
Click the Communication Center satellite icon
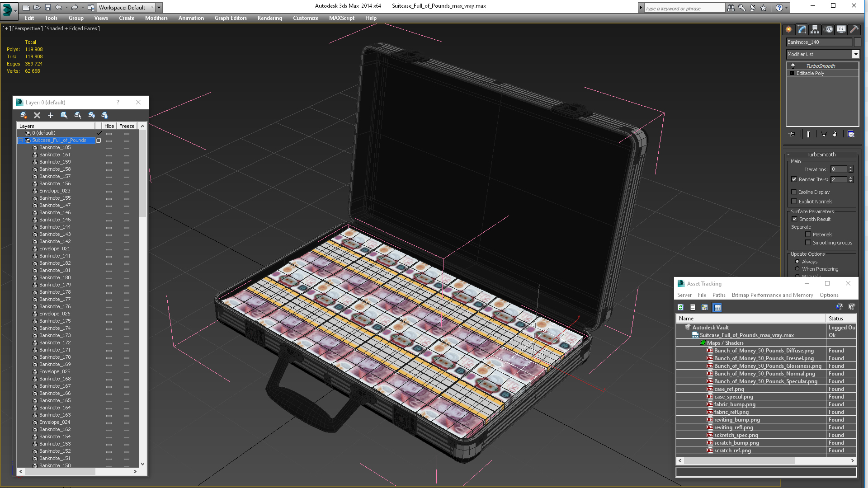753,8
